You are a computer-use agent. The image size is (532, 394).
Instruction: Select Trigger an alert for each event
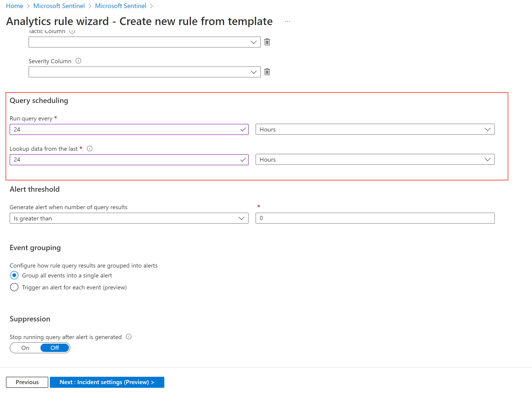tap(14, 287)
